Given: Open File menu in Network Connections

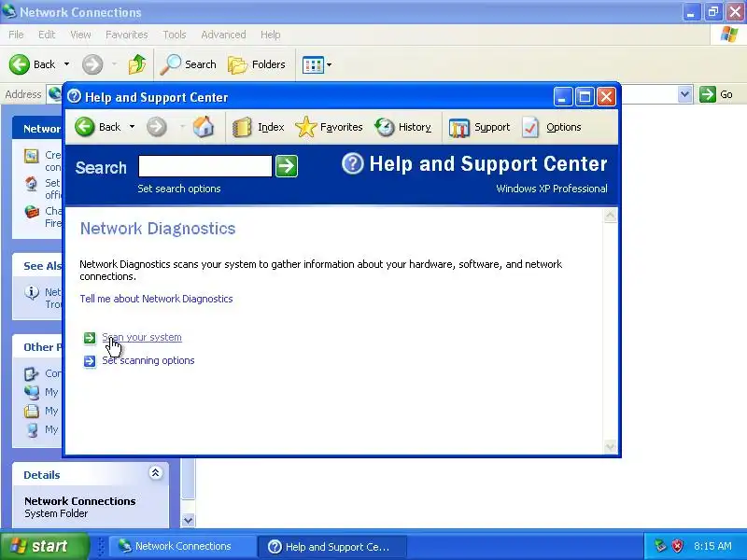Looking at the screenshot, I should 16,35.
